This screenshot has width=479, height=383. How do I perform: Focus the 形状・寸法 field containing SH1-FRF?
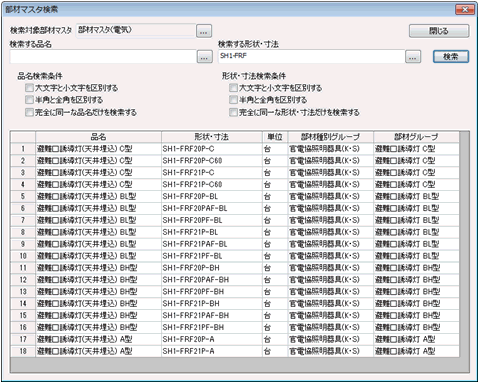pos(311,57)
